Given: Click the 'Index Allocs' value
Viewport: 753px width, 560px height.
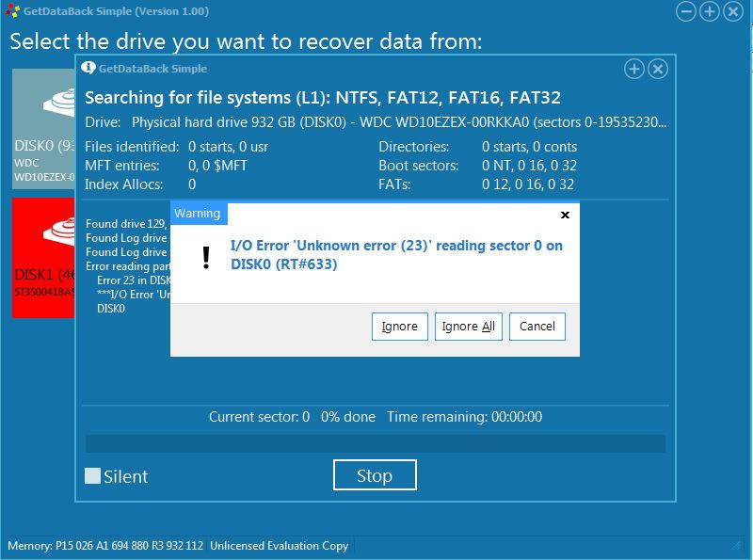Looking at the screenshot, I should [192, 184].
